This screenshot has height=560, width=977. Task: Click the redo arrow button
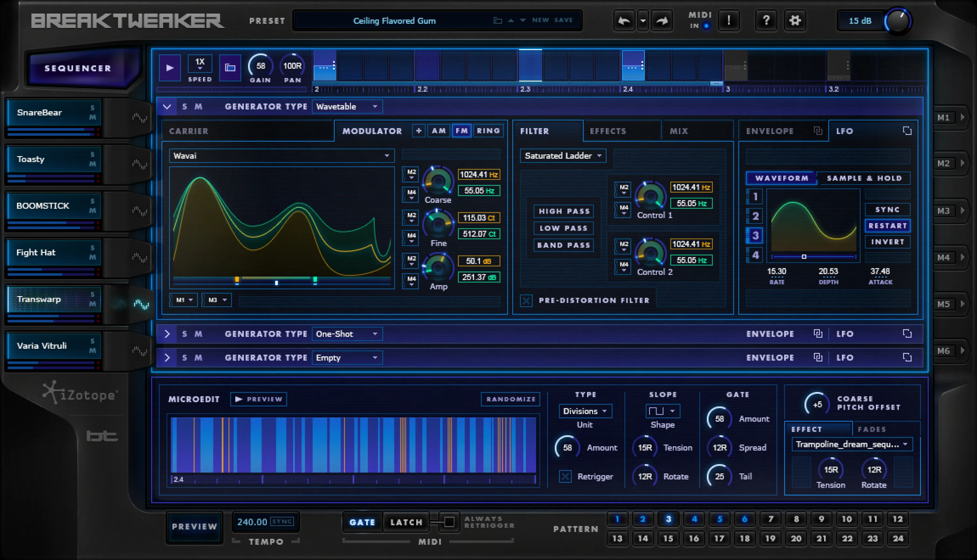pyautogui.click(x=662, y=21)
